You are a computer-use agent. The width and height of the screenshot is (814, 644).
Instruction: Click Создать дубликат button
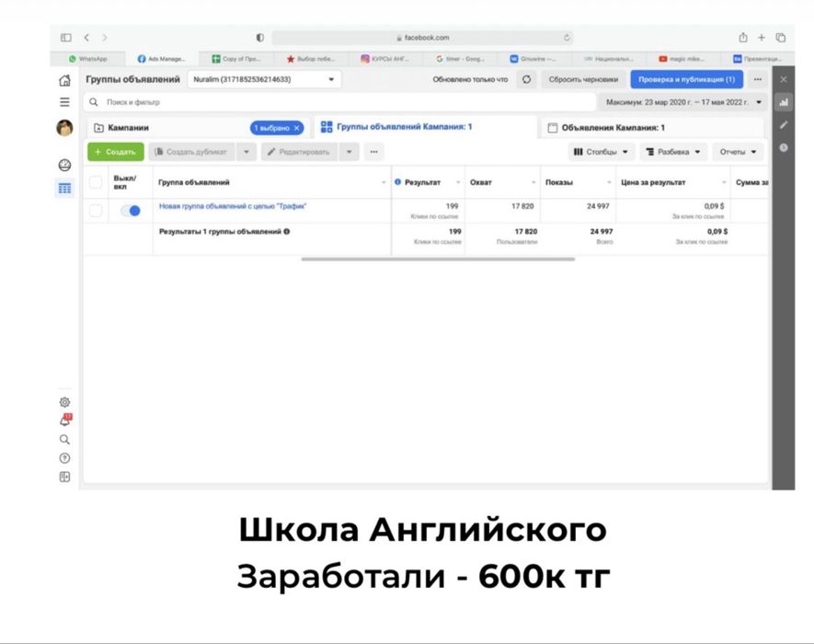(191, 152)
